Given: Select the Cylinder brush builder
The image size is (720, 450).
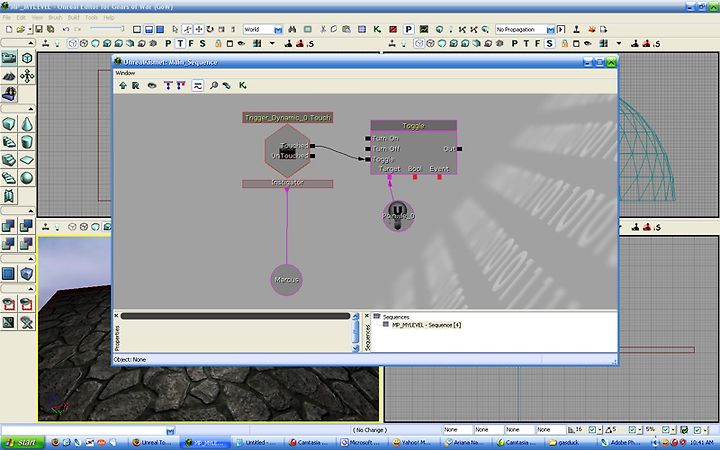Looking at the screenshot, I should click(x=27, y=142).
